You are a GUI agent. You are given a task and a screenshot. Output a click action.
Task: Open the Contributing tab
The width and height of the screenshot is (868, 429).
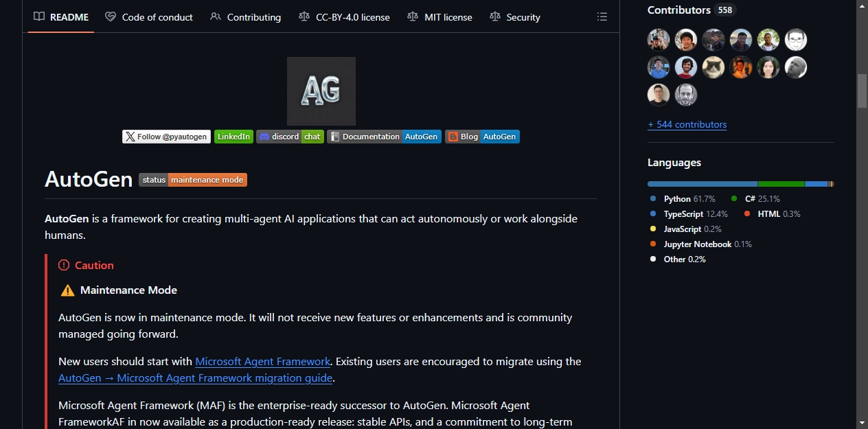point(246,16)
